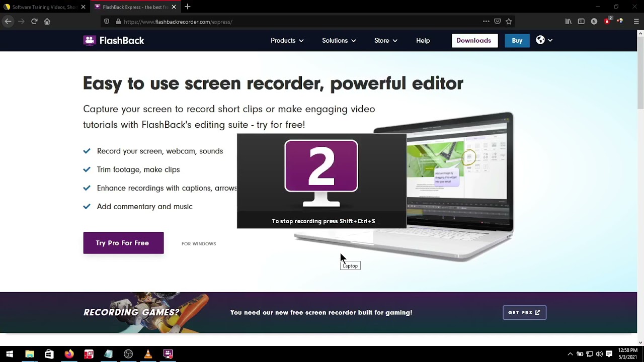Open the Windows Start menu
The height and width of the screenshot is (362, 644).
tap(10, 354)
